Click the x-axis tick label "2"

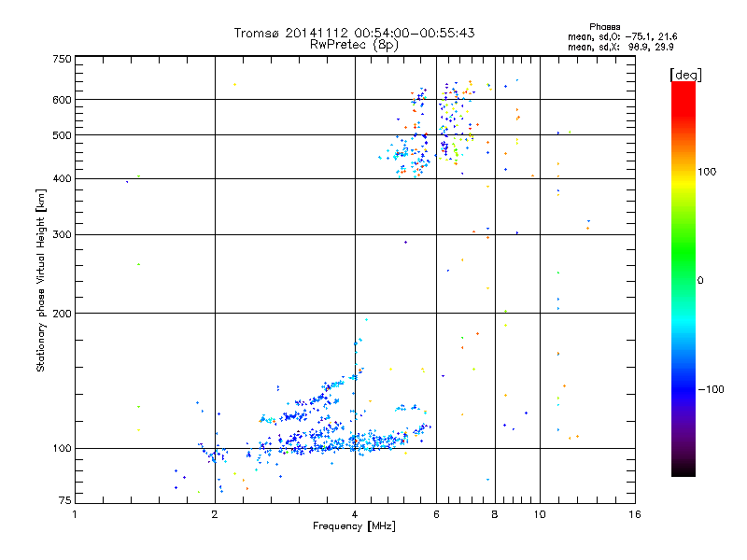tap(215, 514)
